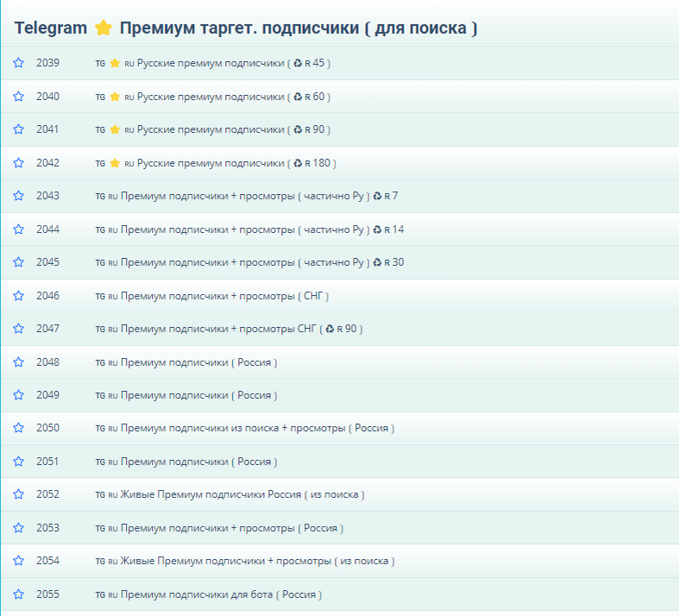
Task: Open Премиум подписчики + просмотры R 30
Action: coord(249,262)
